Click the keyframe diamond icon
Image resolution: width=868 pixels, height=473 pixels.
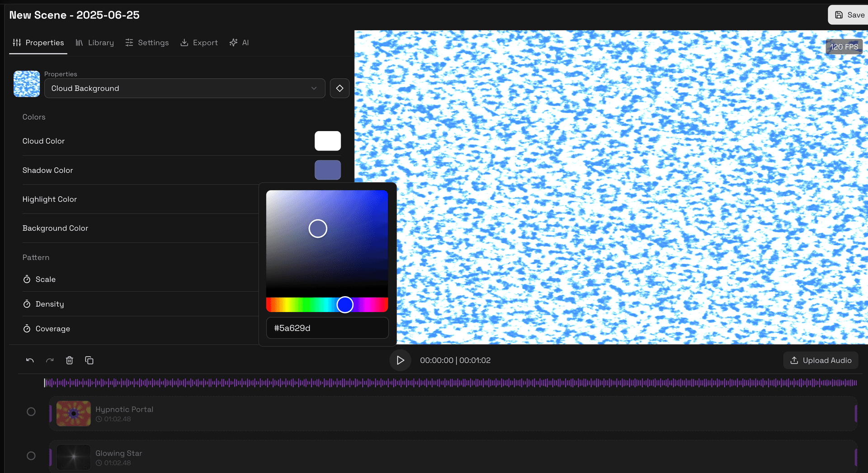(x=340, y=88)
